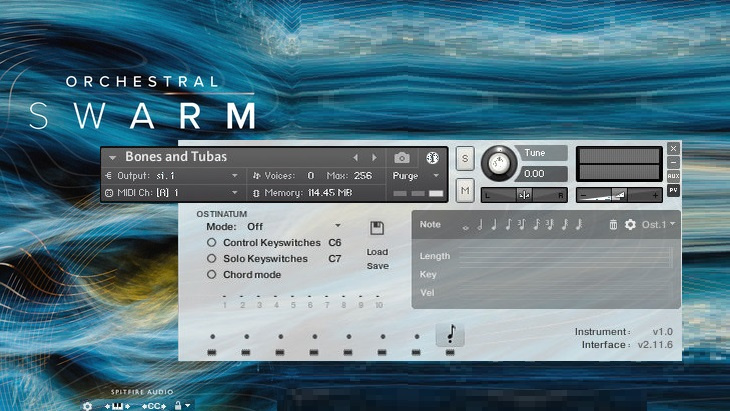730x411 pixels.
Task: Delete pattern with the trash icon
Action: [x=613, y=225]
